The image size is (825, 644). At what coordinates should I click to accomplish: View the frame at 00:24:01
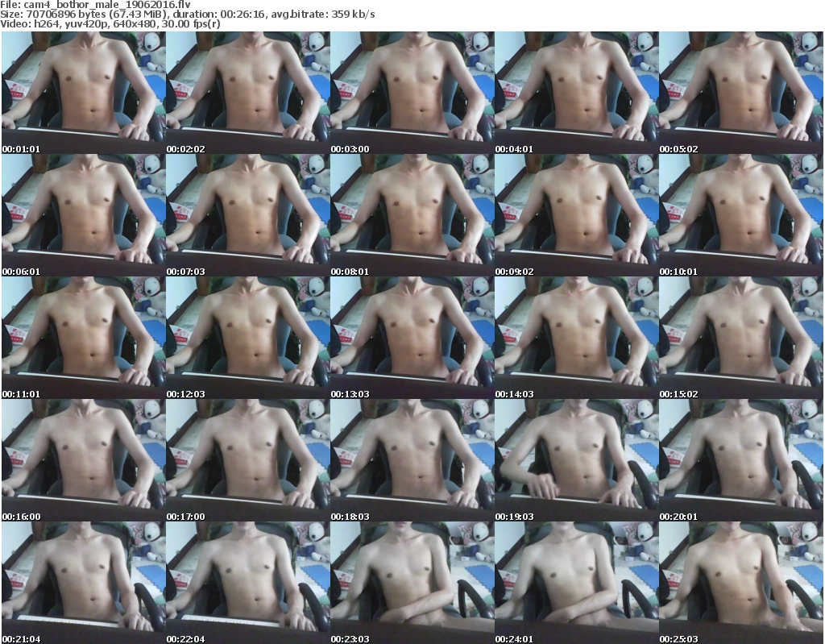[x=577, y=583]
